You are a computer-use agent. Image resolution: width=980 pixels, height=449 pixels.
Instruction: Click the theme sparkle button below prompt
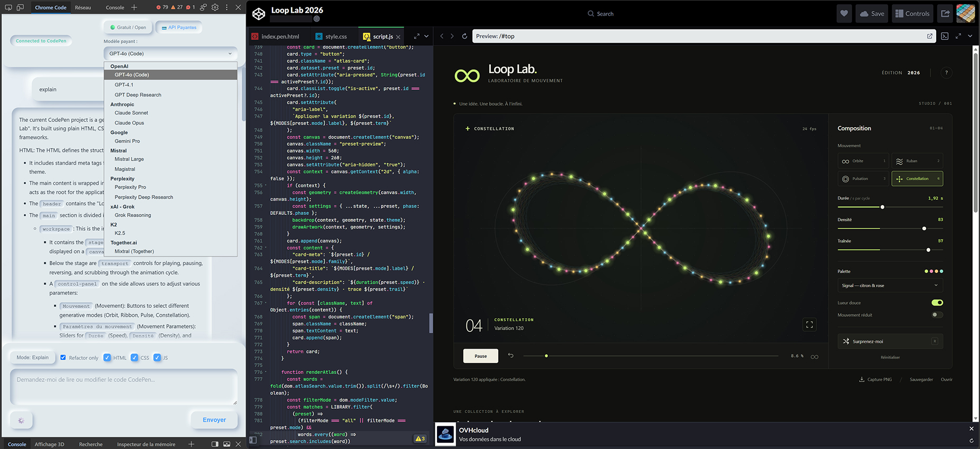[21, 420]
